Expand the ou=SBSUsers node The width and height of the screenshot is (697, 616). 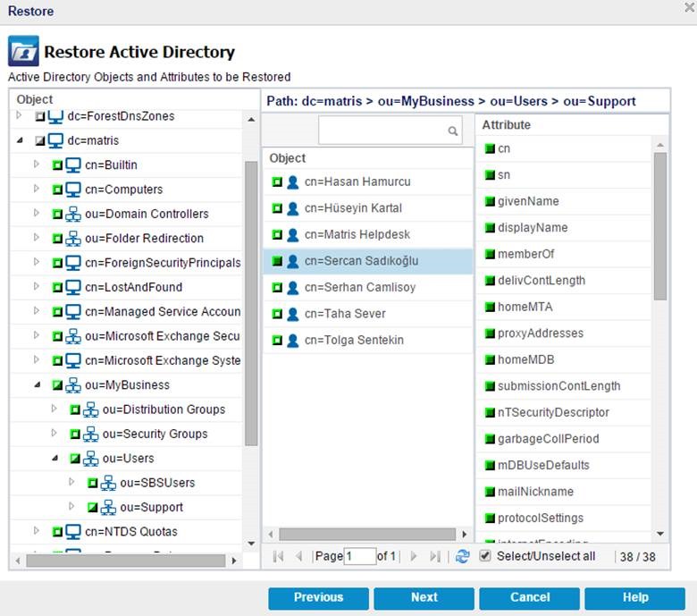[71, 482]
